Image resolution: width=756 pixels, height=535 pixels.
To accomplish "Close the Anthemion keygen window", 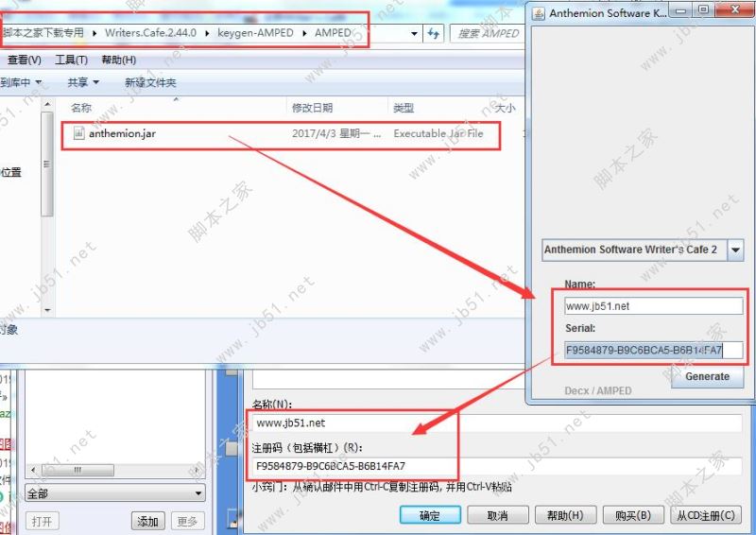I will [735, 10].
